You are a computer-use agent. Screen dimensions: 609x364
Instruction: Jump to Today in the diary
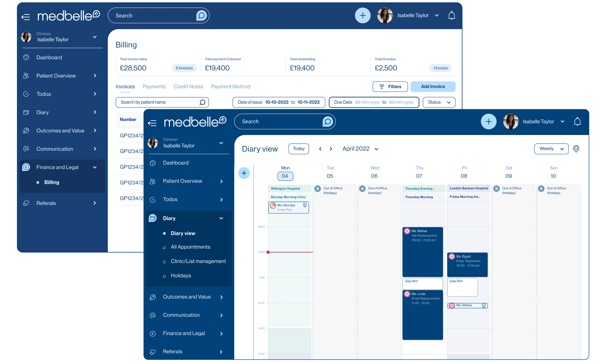point(298,149)
